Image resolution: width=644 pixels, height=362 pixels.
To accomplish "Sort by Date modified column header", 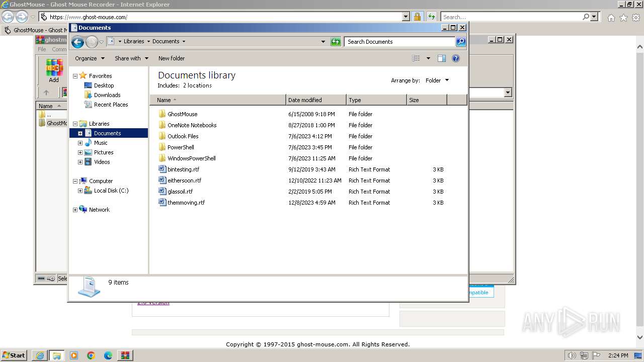I will tap(316, 100).
